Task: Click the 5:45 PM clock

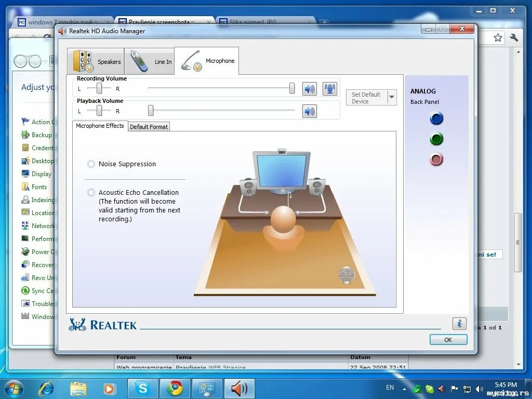Action: pyautogui.click(x=506, y=385)
